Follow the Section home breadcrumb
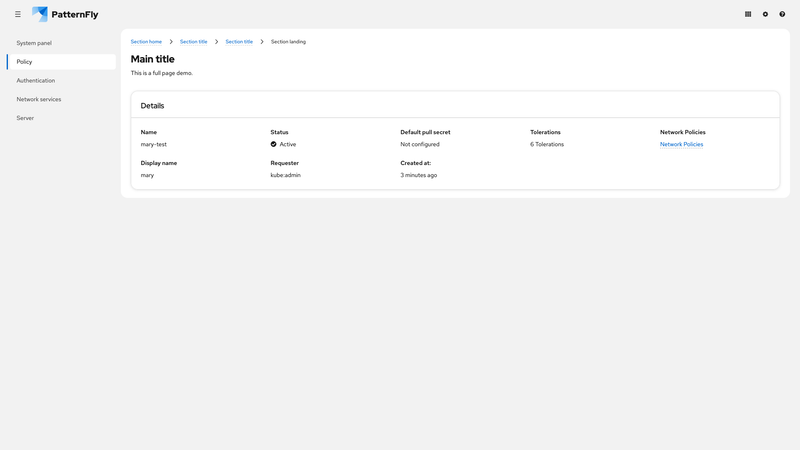 tap(146, 42)
